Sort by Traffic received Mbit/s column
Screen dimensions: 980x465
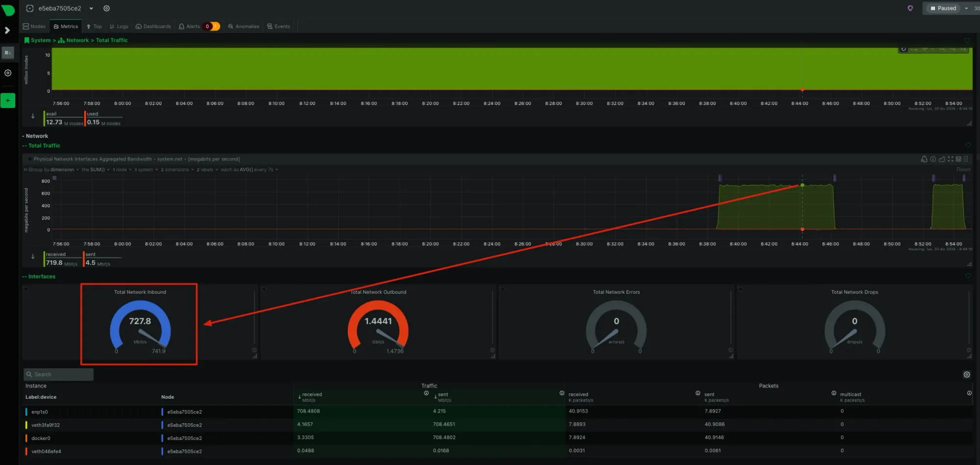(x=310, y=397)
